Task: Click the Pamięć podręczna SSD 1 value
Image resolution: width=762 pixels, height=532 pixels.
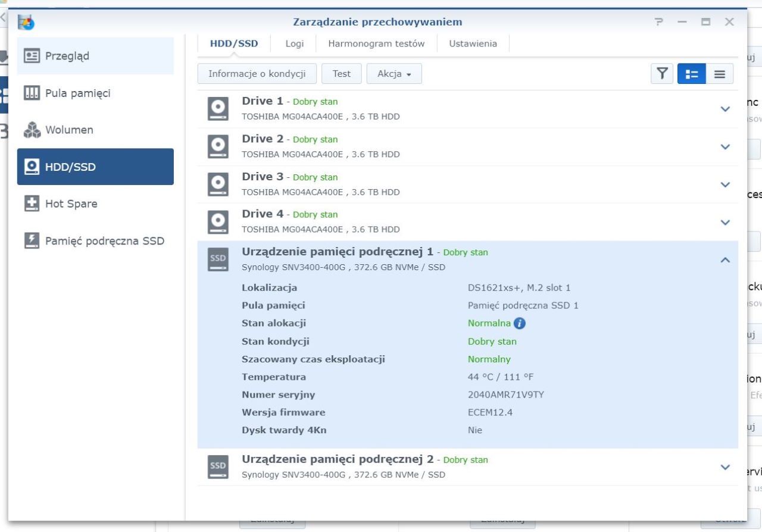Action: tap(523, 306)
